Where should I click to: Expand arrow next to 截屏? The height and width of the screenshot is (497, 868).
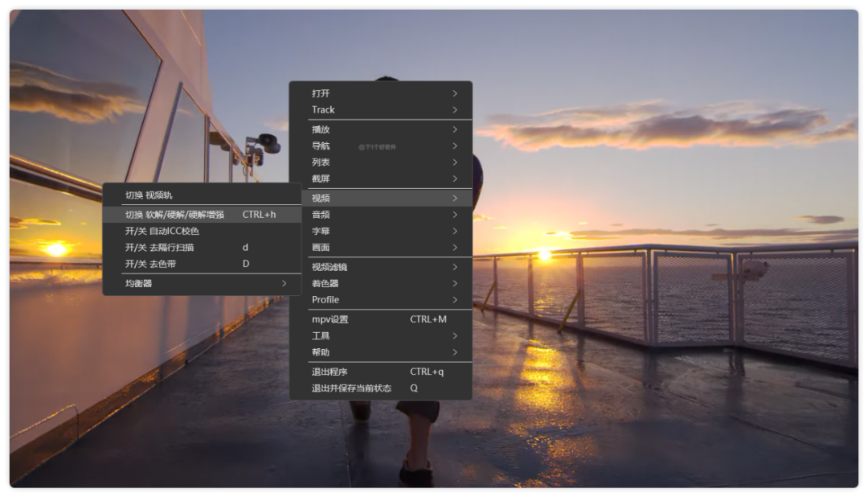tap(455, 179)
